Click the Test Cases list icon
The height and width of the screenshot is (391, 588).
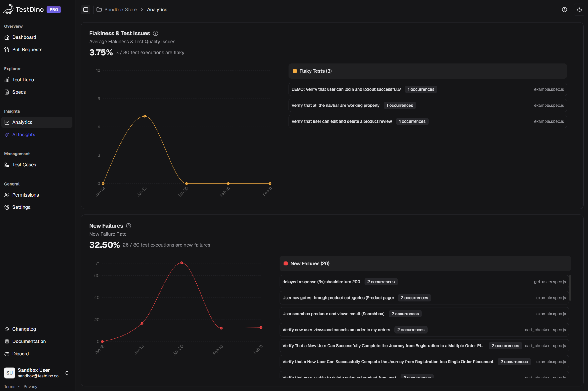click(x=7, y=165)
